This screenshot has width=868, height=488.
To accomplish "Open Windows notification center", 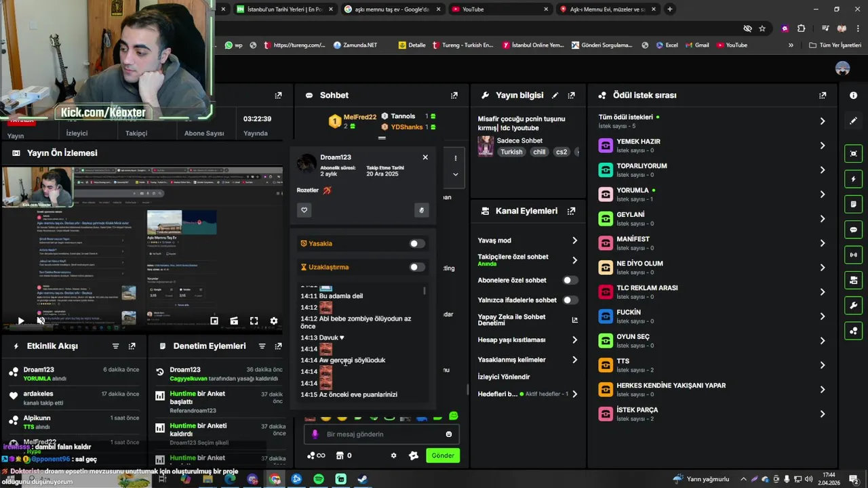I will [x=853, y=479].
